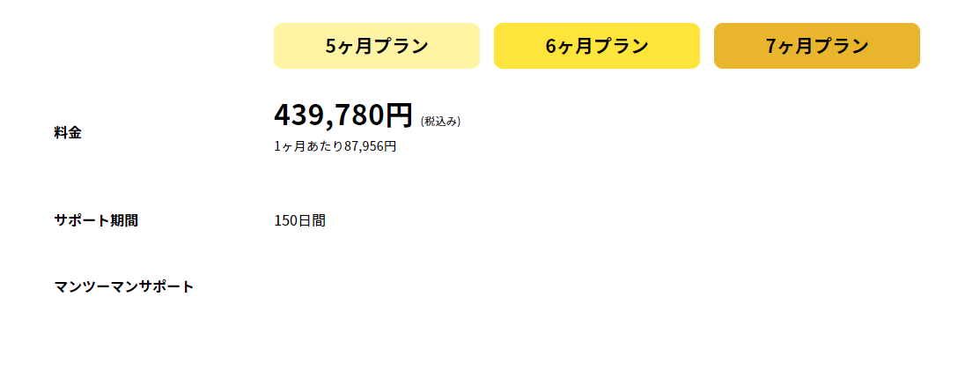Pick the bright yellow 6ヶ月 plan swatch
Image resolution: width=980 pixels, height=386 pixels.
pyautogui.click(x=596, y=46)
